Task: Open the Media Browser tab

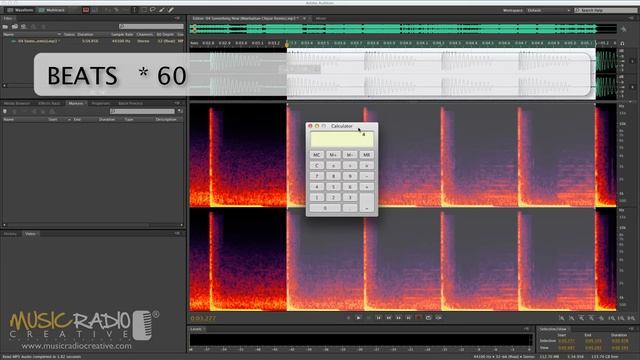Action: [x=17, y=104]
